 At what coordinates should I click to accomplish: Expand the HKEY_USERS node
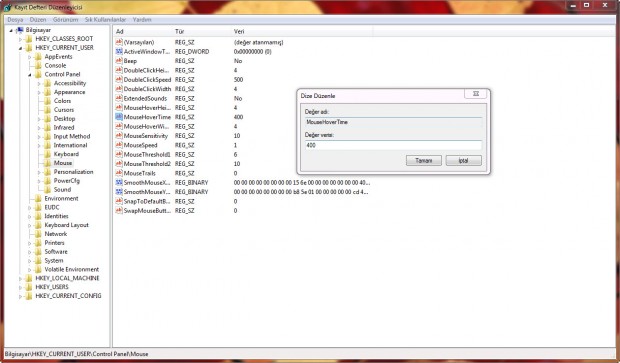point(20,287)
